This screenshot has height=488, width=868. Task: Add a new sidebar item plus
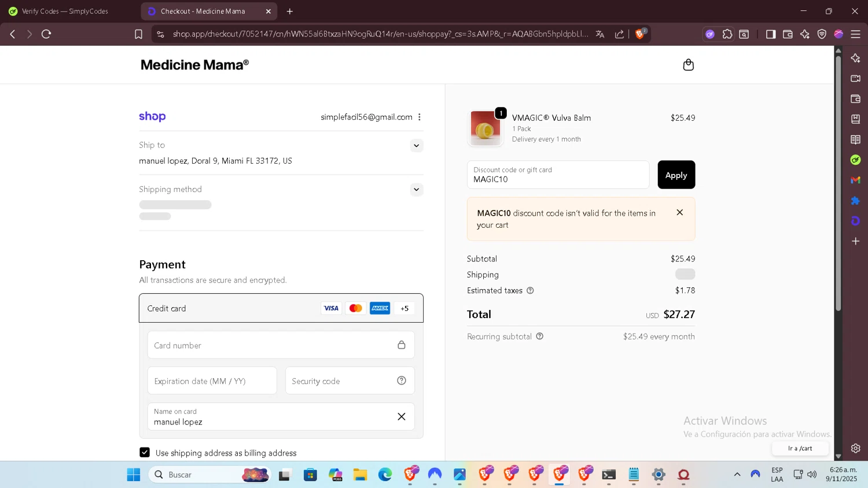[856, 241]
